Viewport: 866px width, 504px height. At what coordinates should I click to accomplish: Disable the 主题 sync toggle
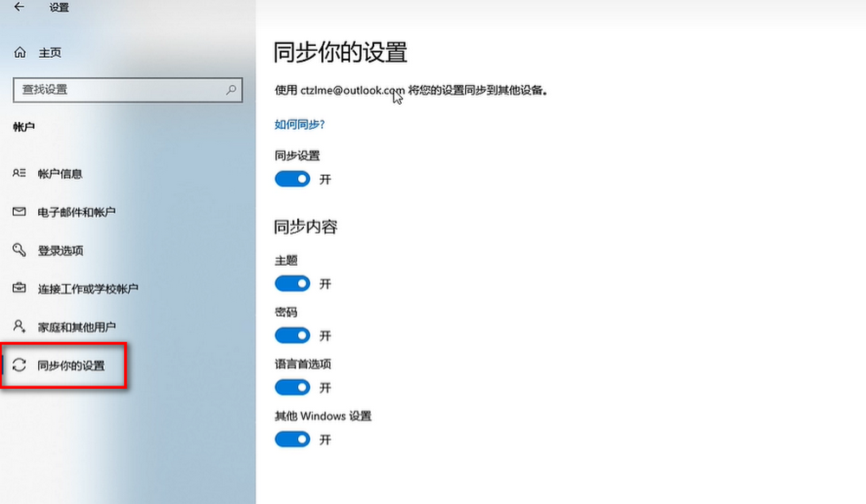point(292,283)
